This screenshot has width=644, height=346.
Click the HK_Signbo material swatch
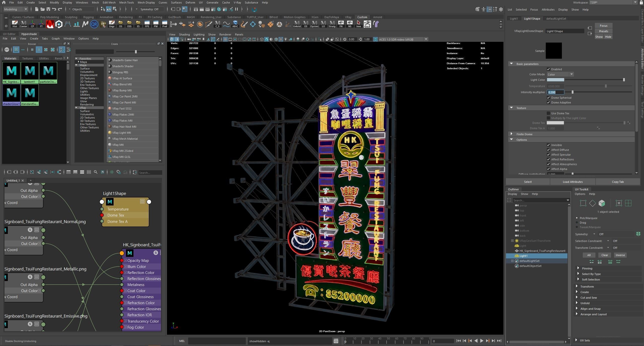point(11,73)
